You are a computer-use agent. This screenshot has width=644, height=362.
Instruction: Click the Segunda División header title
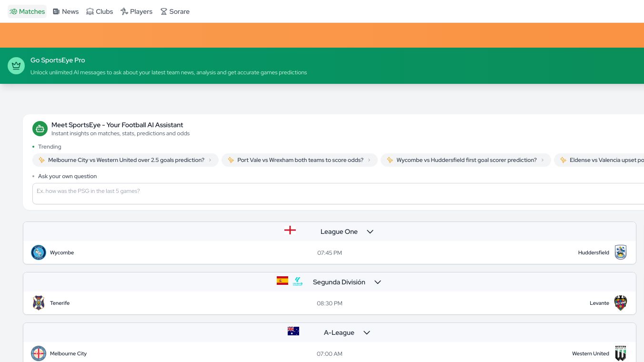339,282
